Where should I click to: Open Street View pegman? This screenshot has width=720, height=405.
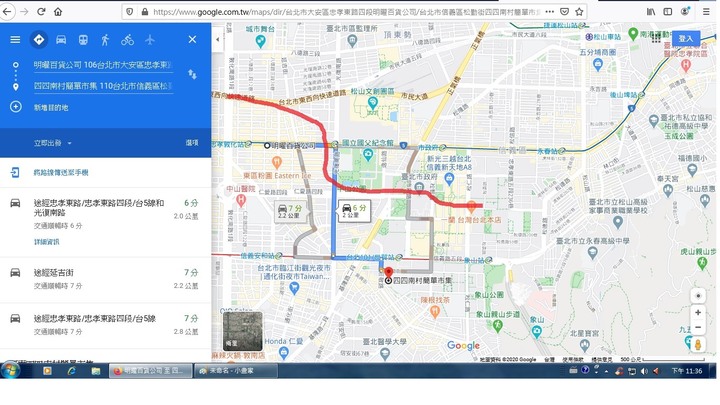(x=698, y=344)
